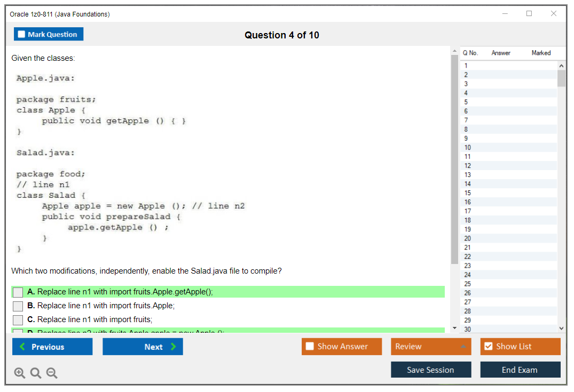This screenshot has height=392, width=574.
Task: Click the Previous button's green back chevron
Action: 23,346
